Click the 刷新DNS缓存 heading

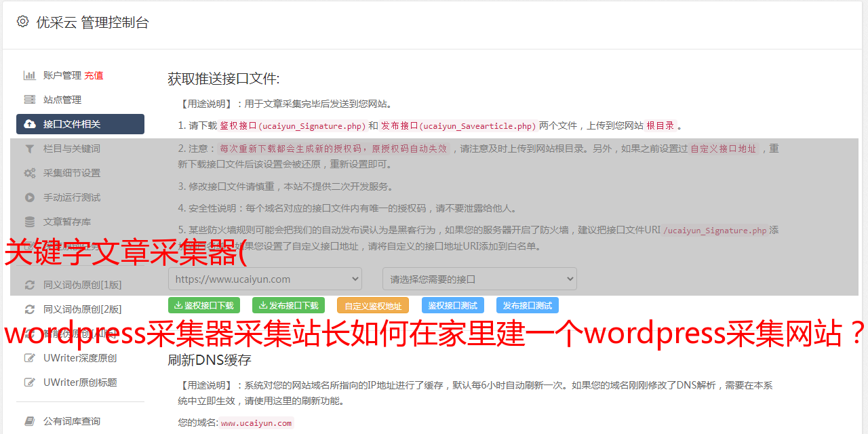pos(210,360)
